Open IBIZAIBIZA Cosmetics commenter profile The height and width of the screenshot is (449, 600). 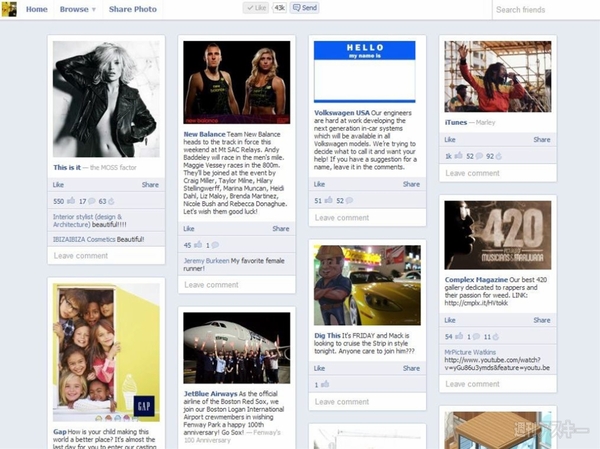pyautogui.click(x=84, y=239)
